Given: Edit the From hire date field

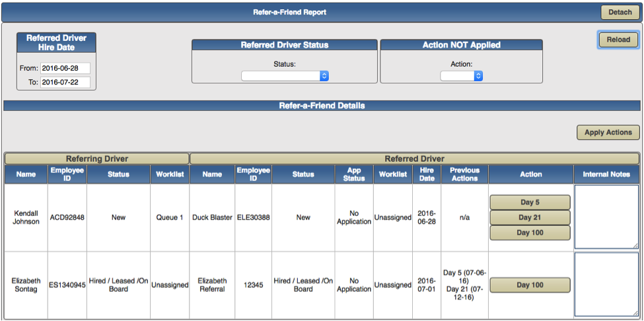Looking at the screenshot, I should click(65, 69).
